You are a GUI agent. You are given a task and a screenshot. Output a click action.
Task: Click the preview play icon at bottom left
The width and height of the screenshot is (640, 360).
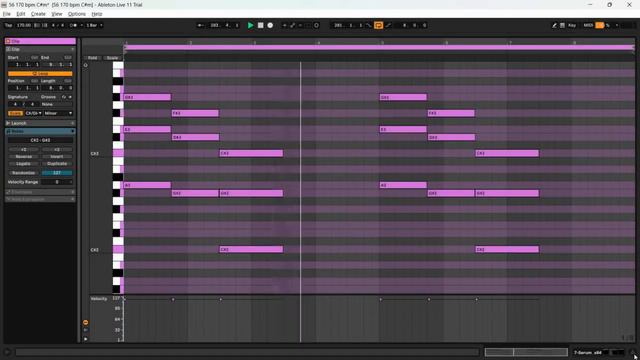[x=7, y=352]
